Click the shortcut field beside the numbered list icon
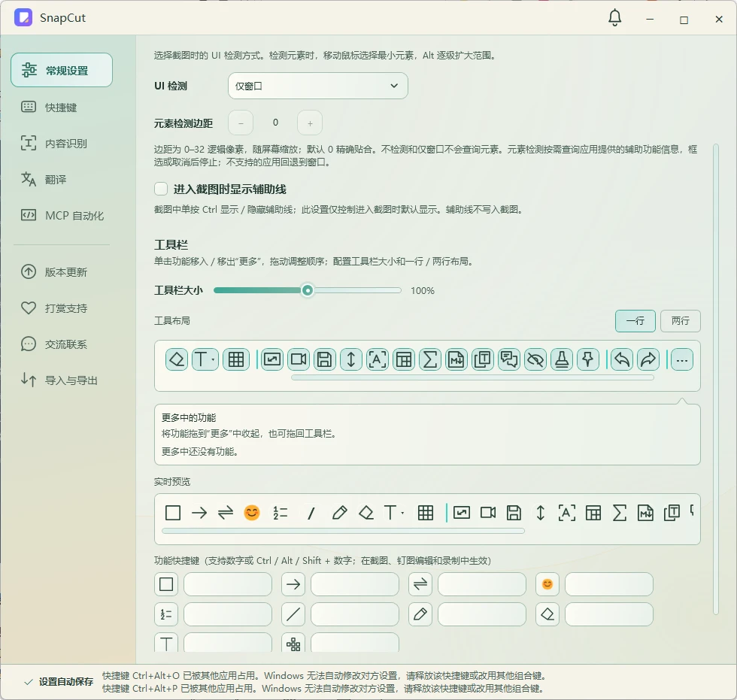The image size is (737, 700). (x=227, y=614)
